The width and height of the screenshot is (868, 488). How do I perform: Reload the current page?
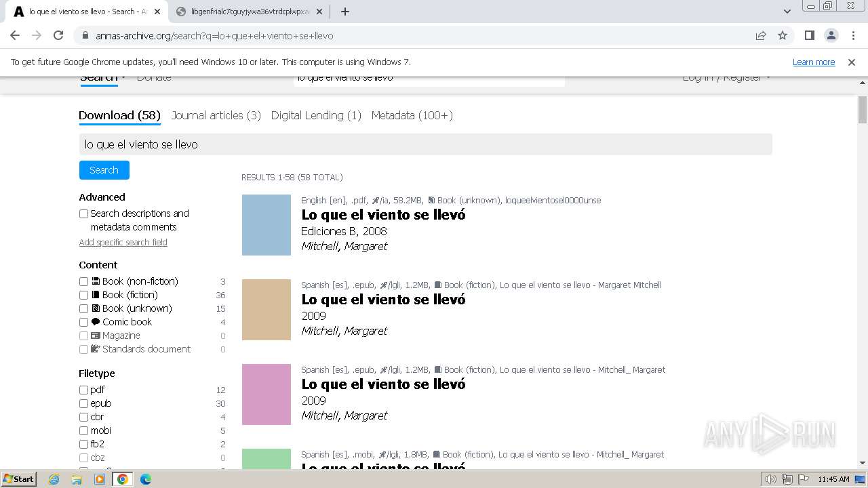point(58,35)
